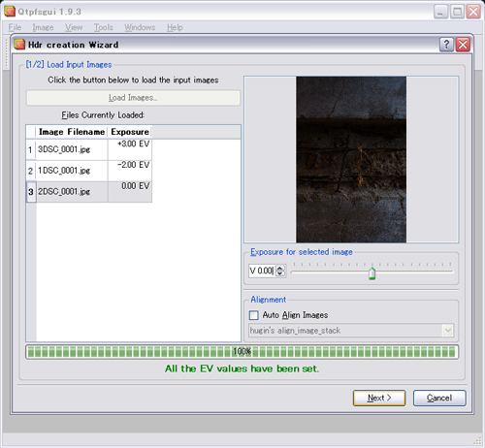This screenshot has height=448, width=485.
Task: Select the 1DSC_0001.jpg row
Action: 89,171
